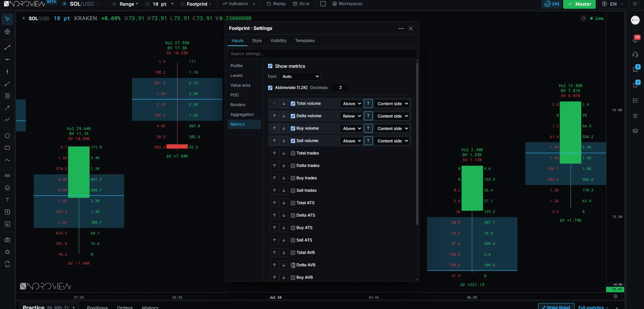Open Sell volume Above position dropdown
The height and width of the screenshot is (309, 644).
pos(351,141)
